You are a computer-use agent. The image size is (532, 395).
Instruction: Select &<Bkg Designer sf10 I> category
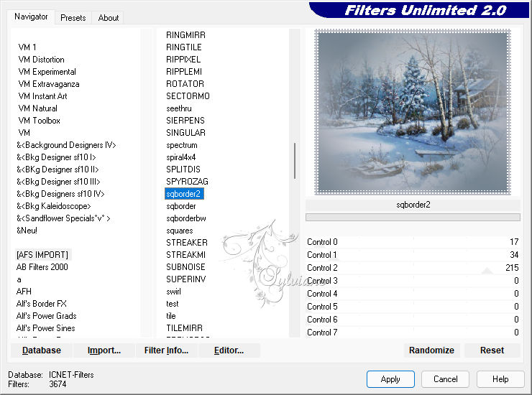pos(56,157)
